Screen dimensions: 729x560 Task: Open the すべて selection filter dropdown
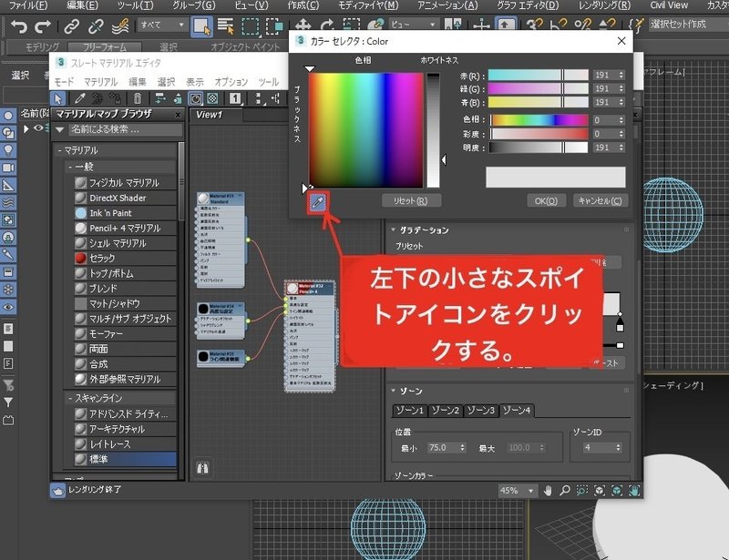[x=163, y=25]
